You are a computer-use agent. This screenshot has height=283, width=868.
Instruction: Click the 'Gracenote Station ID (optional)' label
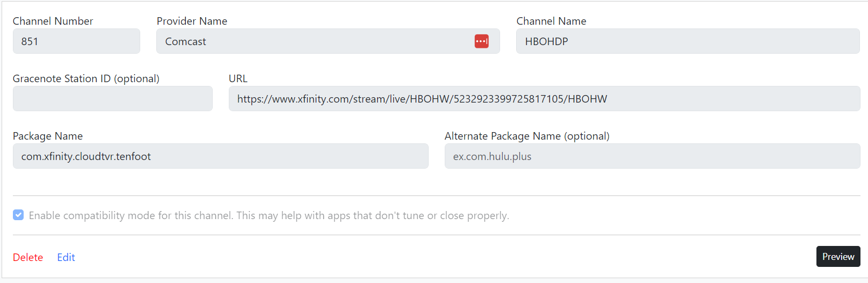(86, 78)
